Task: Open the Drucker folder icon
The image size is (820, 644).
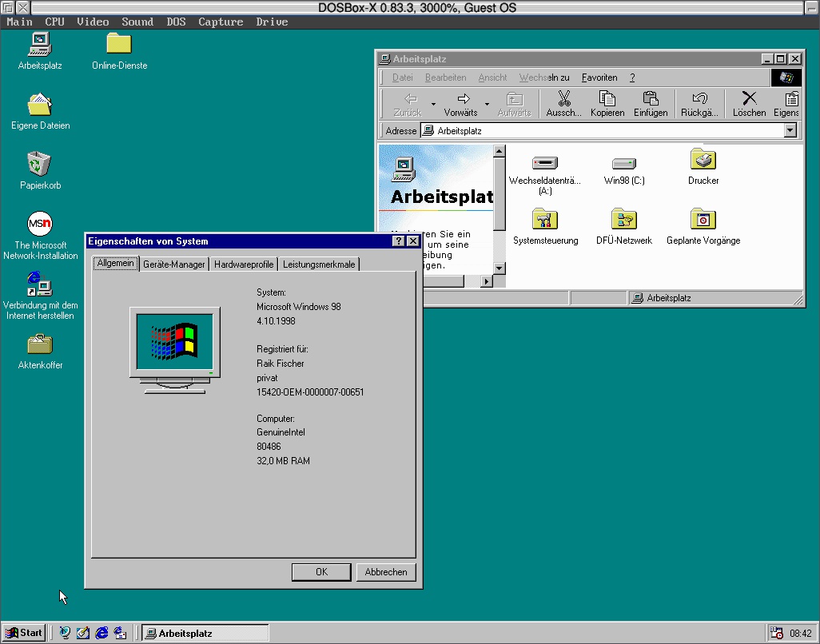Action: (x=703, y=161)
